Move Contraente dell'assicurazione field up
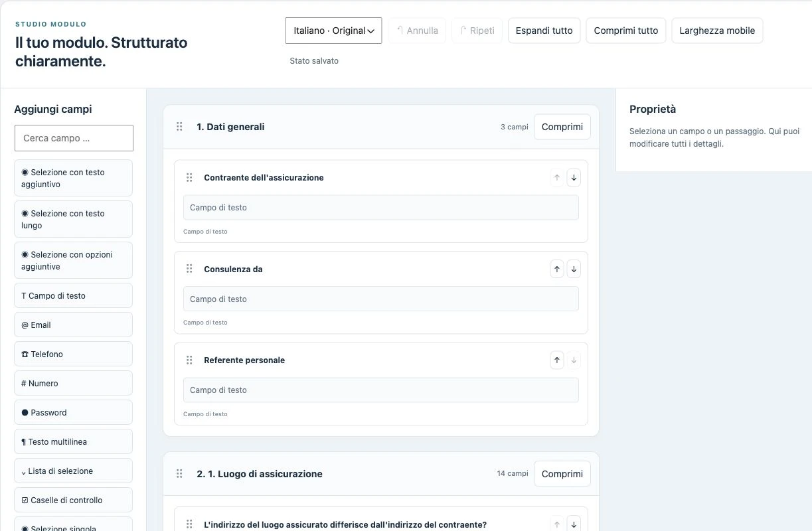The height and width of the screenshot is (531, 812). click(x=557, y=178)
